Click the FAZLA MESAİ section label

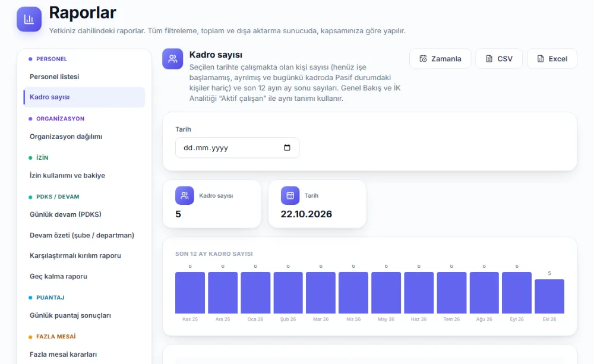tap(56, 337)
